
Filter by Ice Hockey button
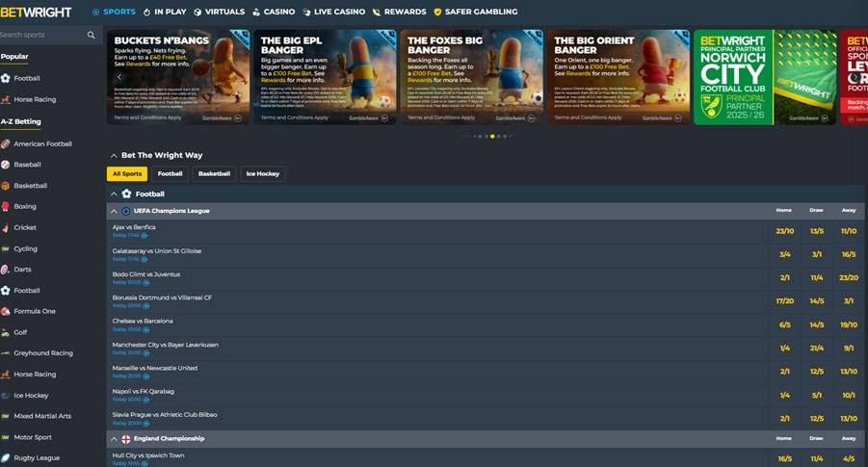click(x=263, y=173)
